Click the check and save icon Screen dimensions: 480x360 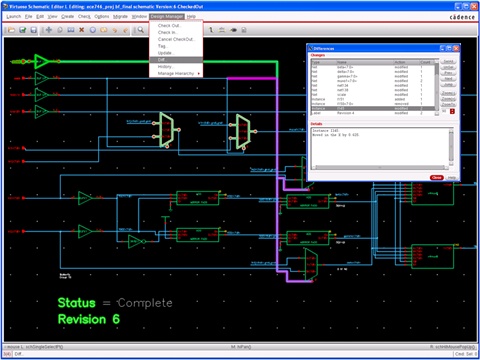pyautogui.click(x=23, y=30)
